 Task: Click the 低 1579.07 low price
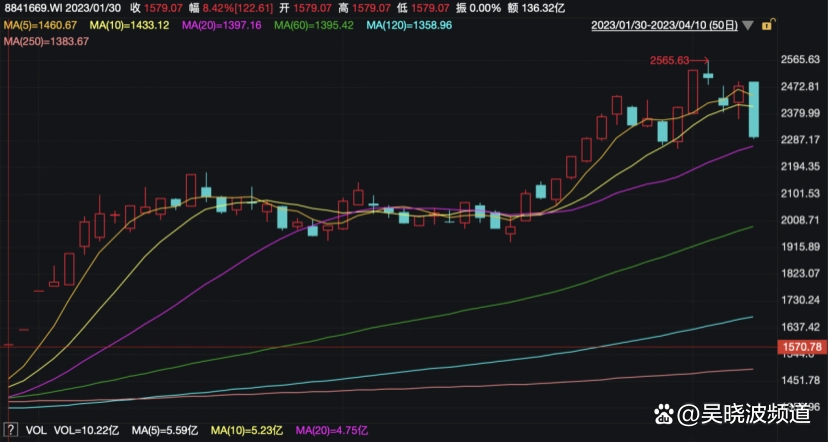423,8
